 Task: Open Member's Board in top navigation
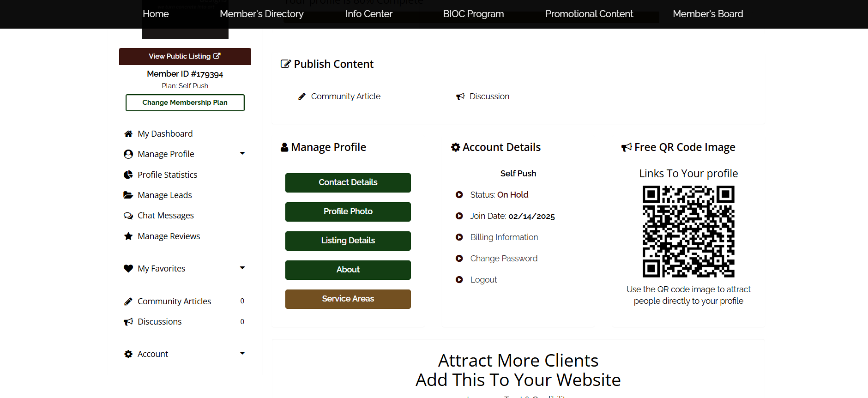pyautogui.click(x=708, y=14)
